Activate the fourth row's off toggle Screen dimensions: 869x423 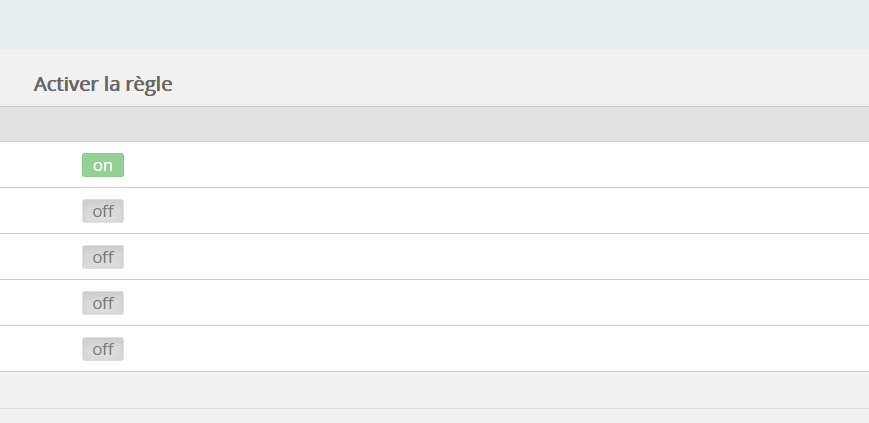point(103,303)
